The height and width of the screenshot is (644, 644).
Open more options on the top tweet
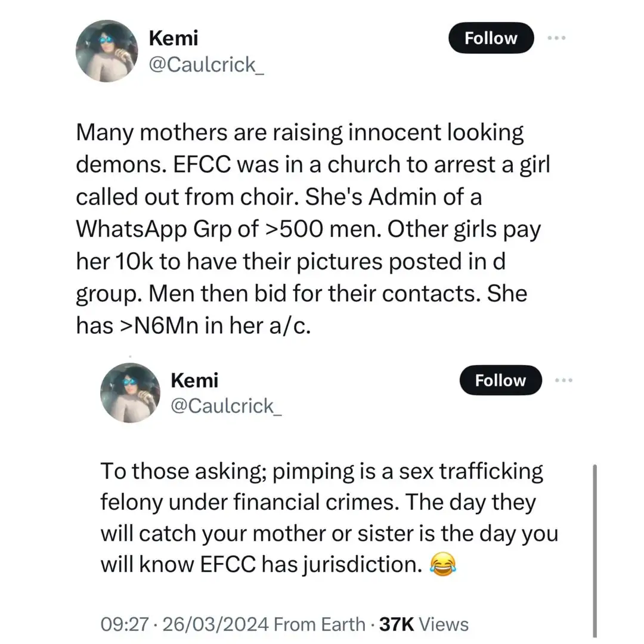tap(558, 38)
